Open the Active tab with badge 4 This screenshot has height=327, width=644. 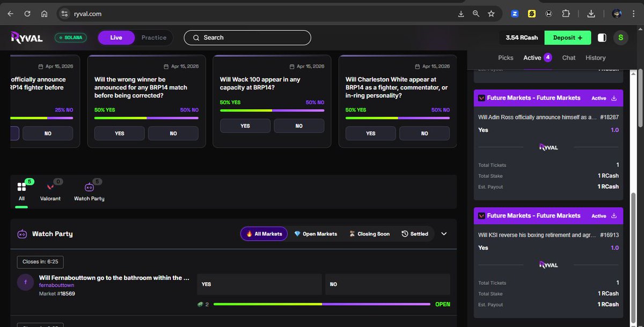tap(538, 58)
